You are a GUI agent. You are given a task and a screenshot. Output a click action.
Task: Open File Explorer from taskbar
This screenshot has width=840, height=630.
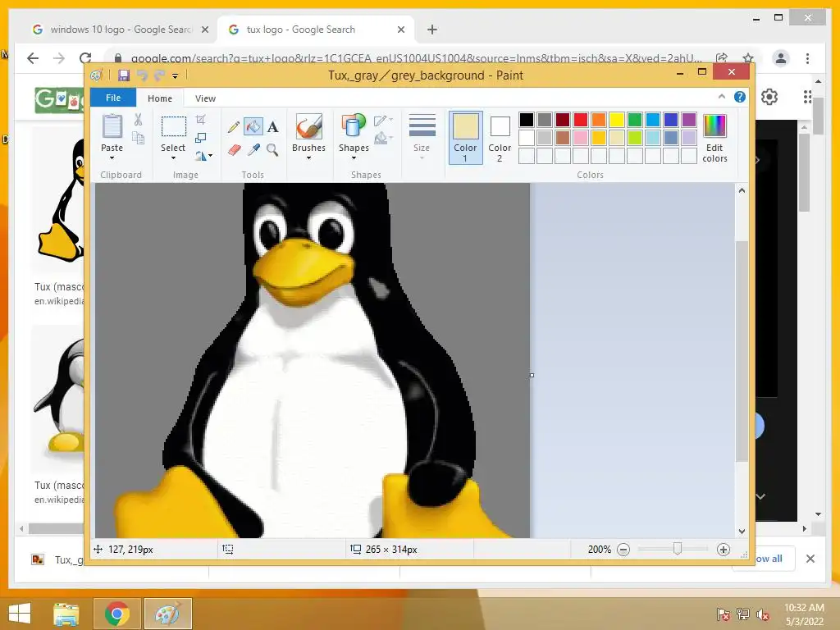66,614
